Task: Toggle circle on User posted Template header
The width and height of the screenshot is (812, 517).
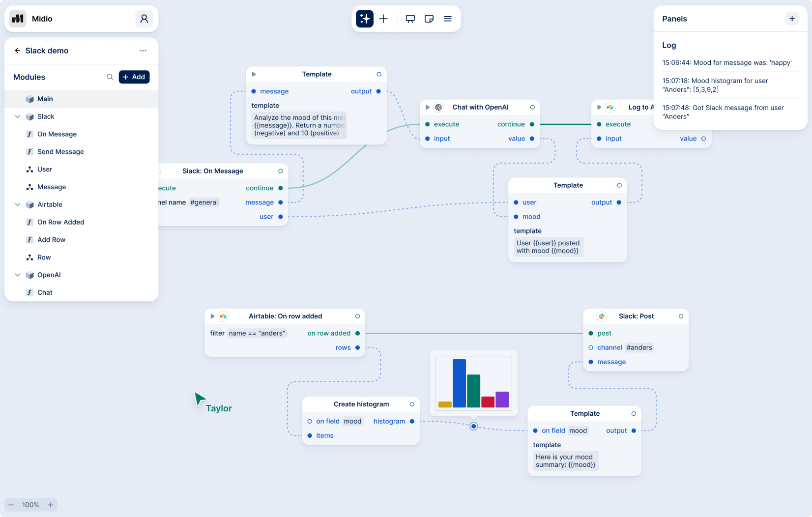Action: pos(619,185)
